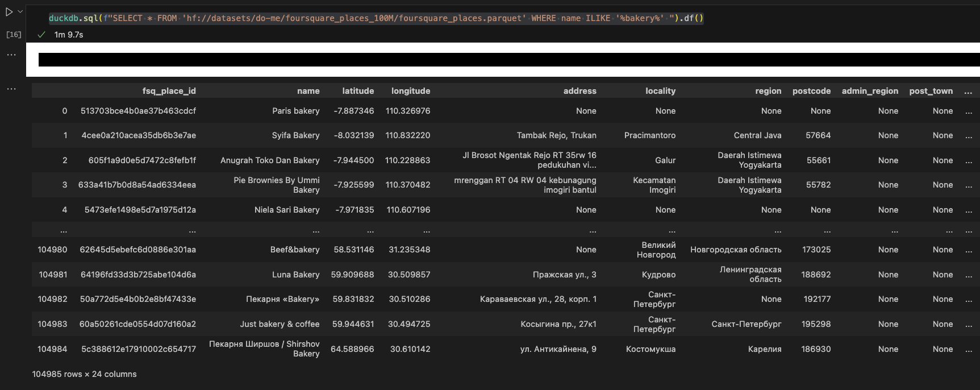This screenshot has width=980, height=390.
Task: Click the latitude column header
Action: tap(358, 91)
